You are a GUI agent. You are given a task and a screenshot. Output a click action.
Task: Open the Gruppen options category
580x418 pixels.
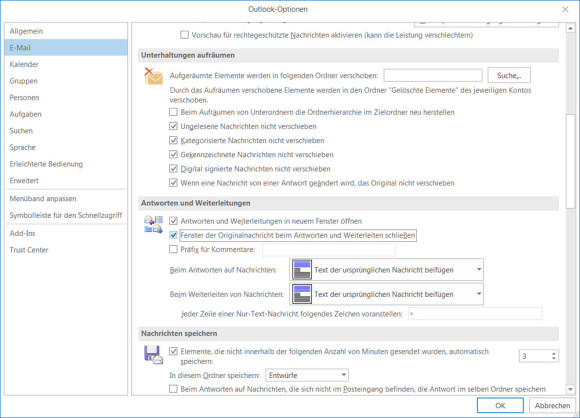(x=66, y=81)
